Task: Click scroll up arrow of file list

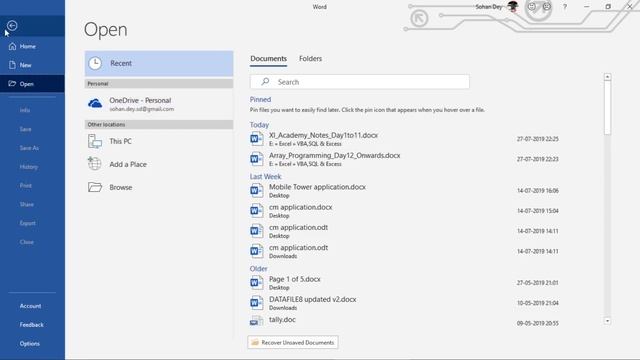Action: point(607,77)
